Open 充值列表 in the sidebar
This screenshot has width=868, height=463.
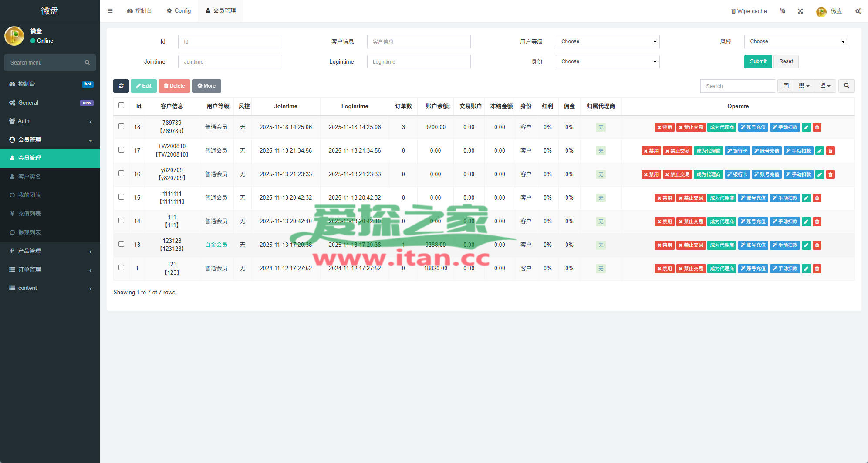(30, 214)
